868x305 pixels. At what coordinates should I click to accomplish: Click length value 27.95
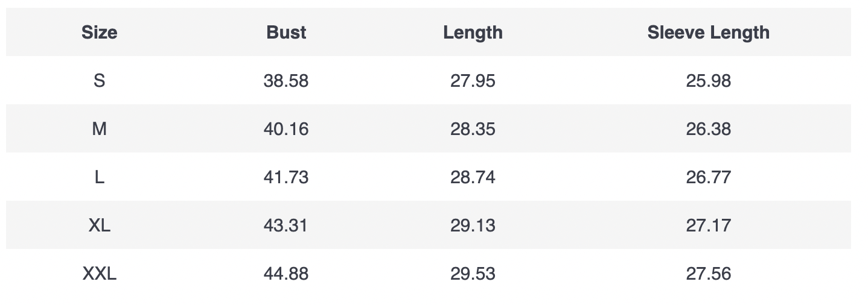point(473,81)
